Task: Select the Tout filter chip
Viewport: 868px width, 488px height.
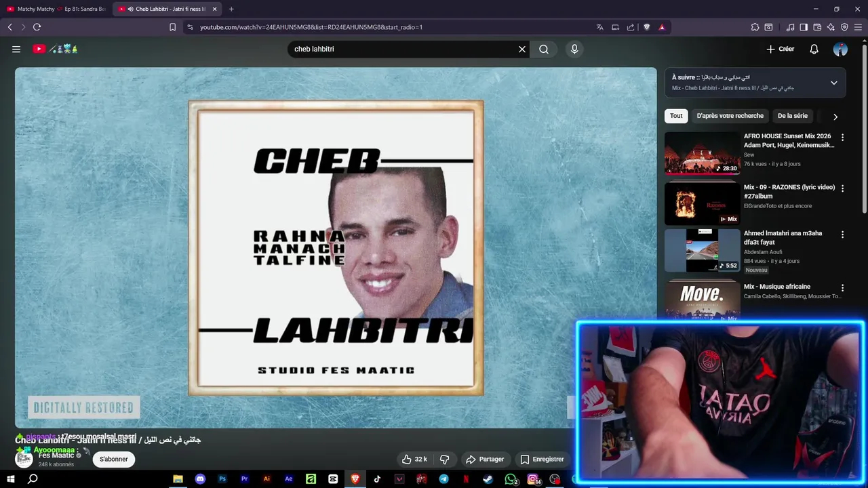Action: click(x=676, y=116)
